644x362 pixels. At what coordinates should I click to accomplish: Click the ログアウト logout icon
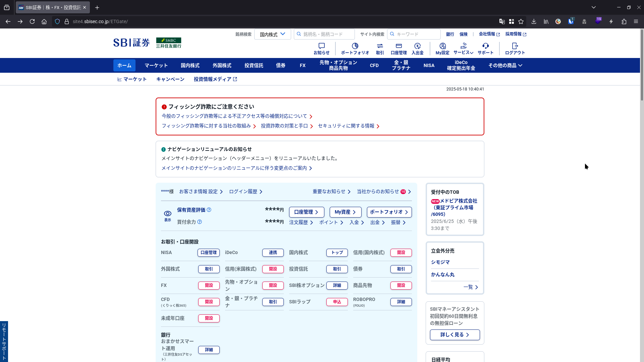pos(515,49)
